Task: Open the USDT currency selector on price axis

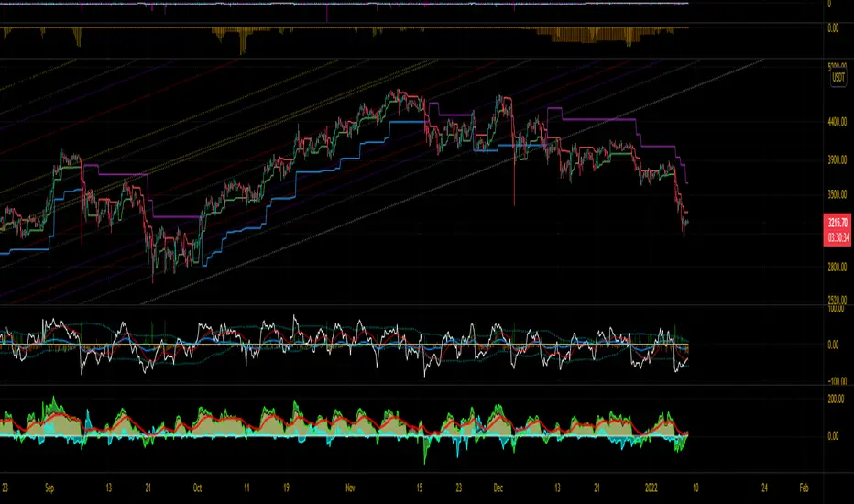Action: 838,77
